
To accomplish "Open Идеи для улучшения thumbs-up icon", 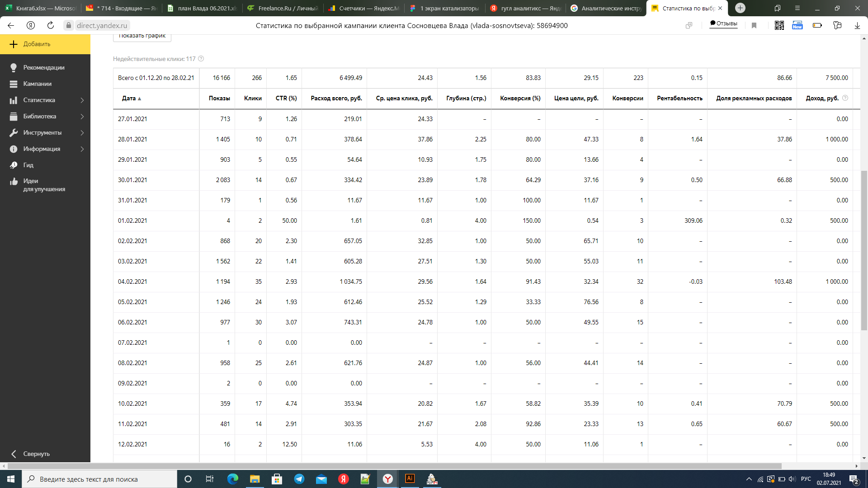I will pyautogui.click(x=14, y=182).
